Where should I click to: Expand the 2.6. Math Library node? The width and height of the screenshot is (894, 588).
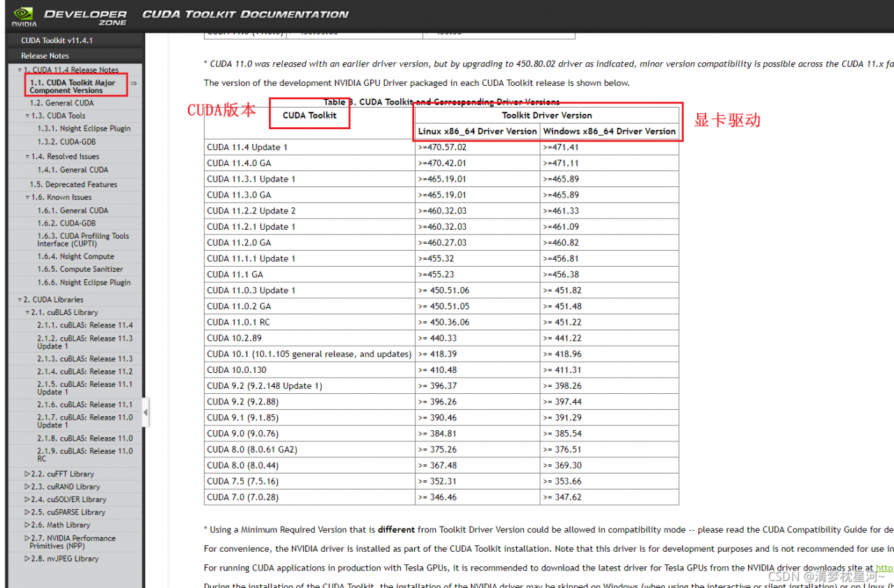tap(28, 525)
